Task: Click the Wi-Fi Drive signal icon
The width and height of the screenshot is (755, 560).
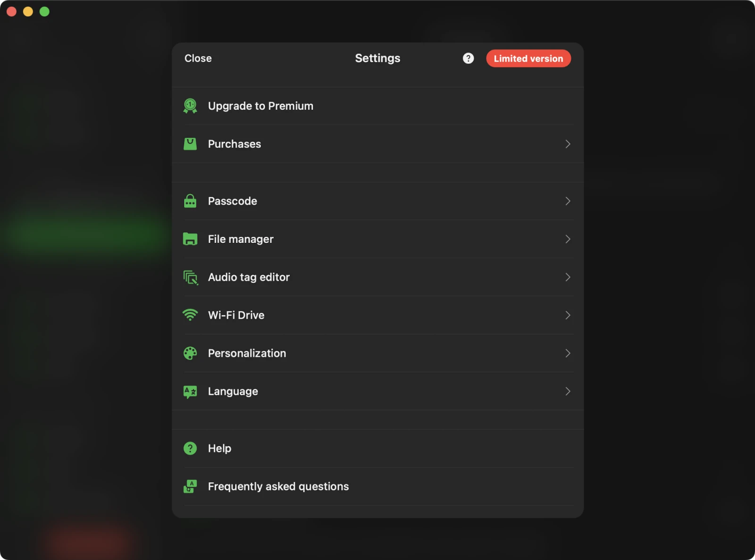Action: click(190, 315)
